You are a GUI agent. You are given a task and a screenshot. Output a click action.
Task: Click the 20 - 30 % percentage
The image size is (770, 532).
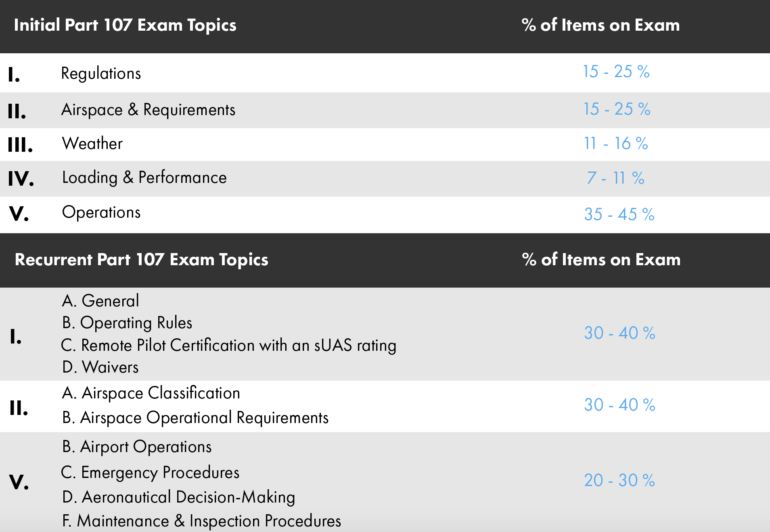[619, 480]
